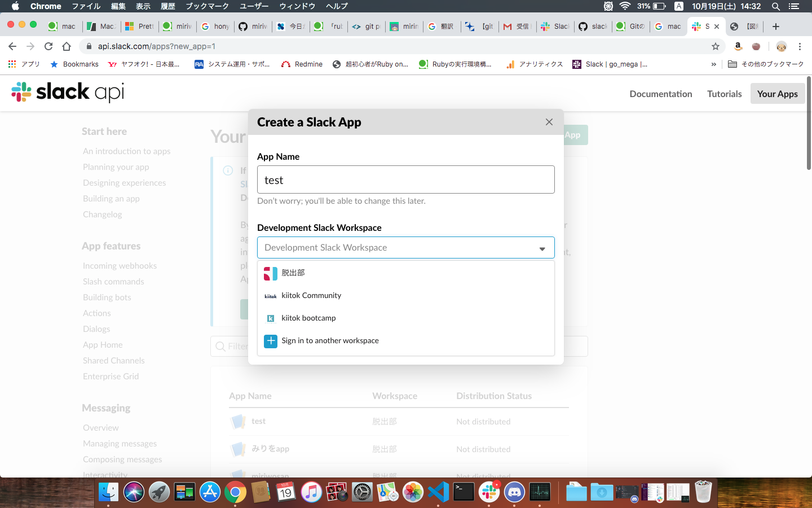Click the browser home icon
The image size is (812, 508).
point(67,46)
